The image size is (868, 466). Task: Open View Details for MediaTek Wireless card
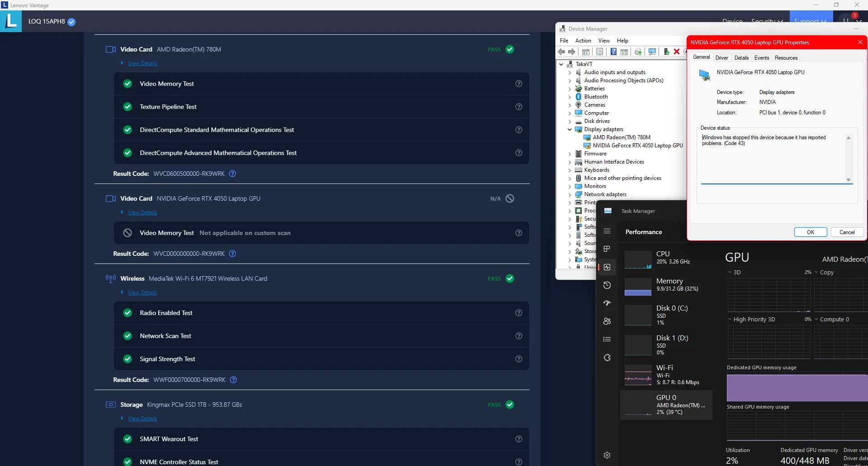click(x=142, y=292)
